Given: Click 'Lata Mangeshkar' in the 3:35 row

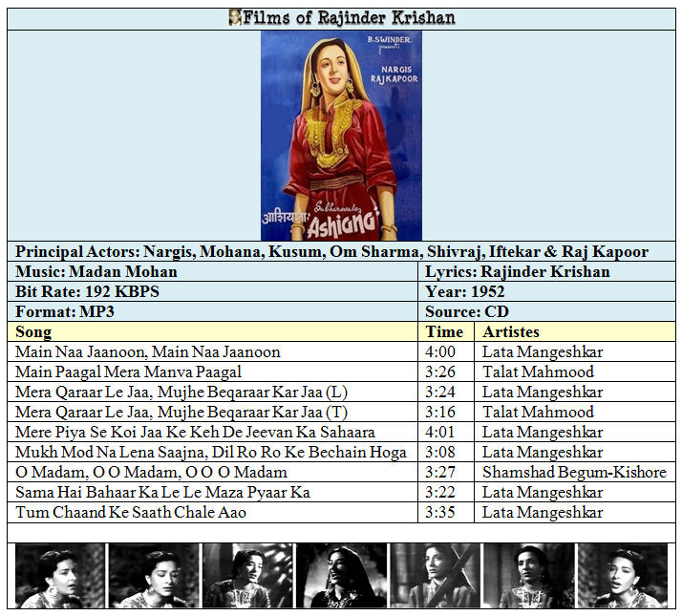Looking at the screenshot, I should point(543,512).
